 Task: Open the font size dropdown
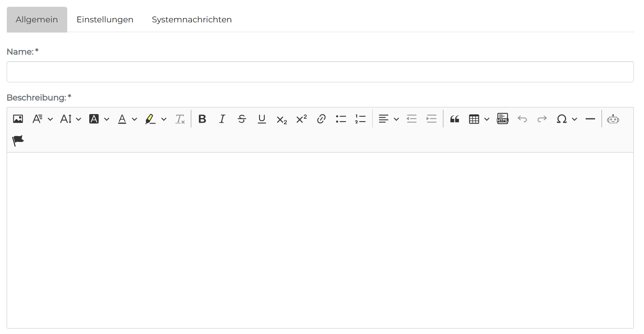pos(70,119)
